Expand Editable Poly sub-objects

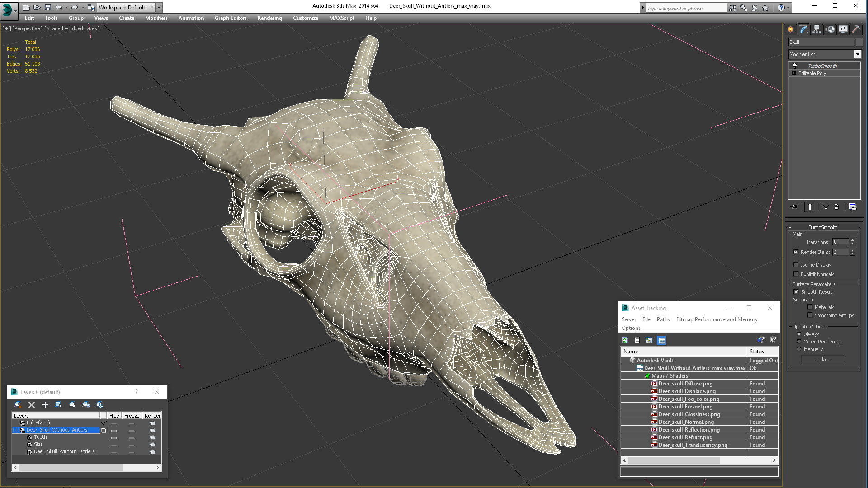coord(793,73)
